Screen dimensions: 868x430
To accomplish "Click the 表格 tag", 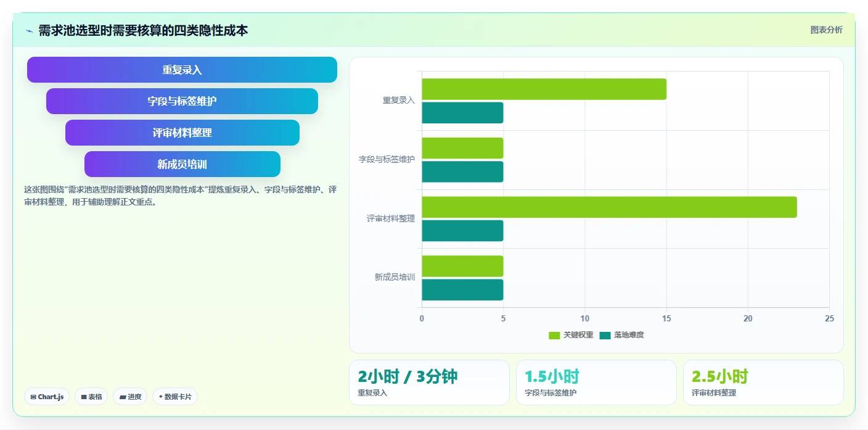I will click(91, 397).
